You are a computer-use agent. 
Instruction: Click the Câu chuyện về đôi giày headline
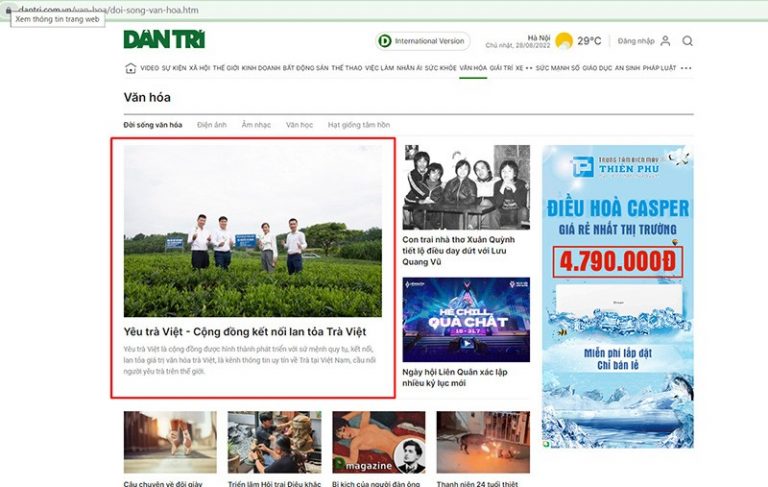(x=163, y=484)
